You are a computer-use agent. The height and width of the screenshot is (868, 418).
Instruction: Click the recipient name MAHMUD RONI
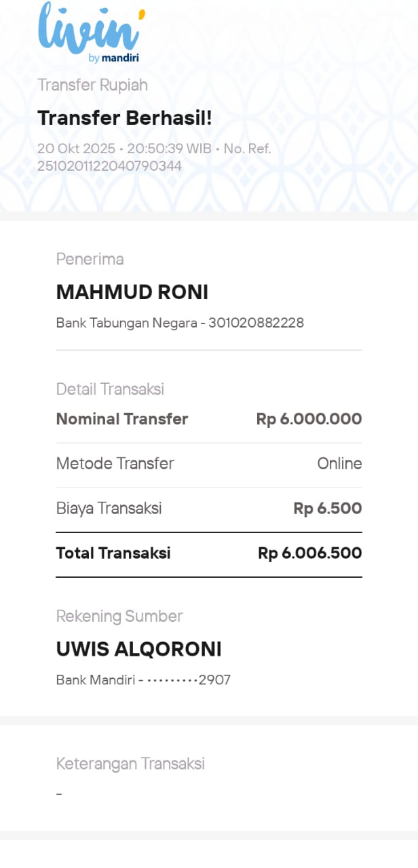point(132,293)
